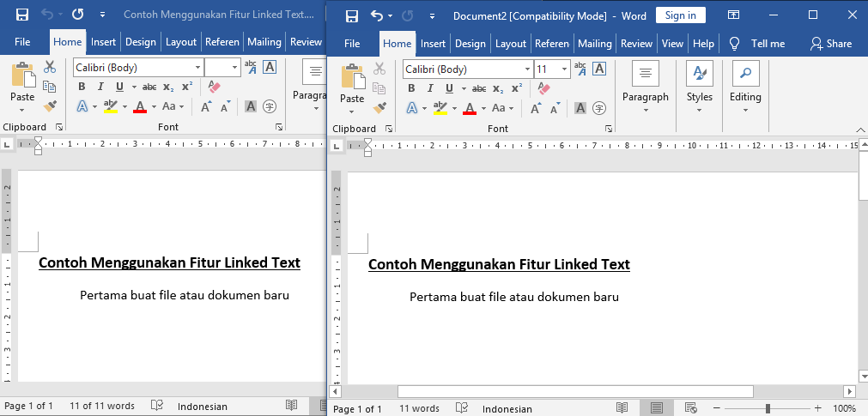This screenshot has width=868, height=416.
Task: Toggle Italic in left Word window
Action: tap(100, 87)
